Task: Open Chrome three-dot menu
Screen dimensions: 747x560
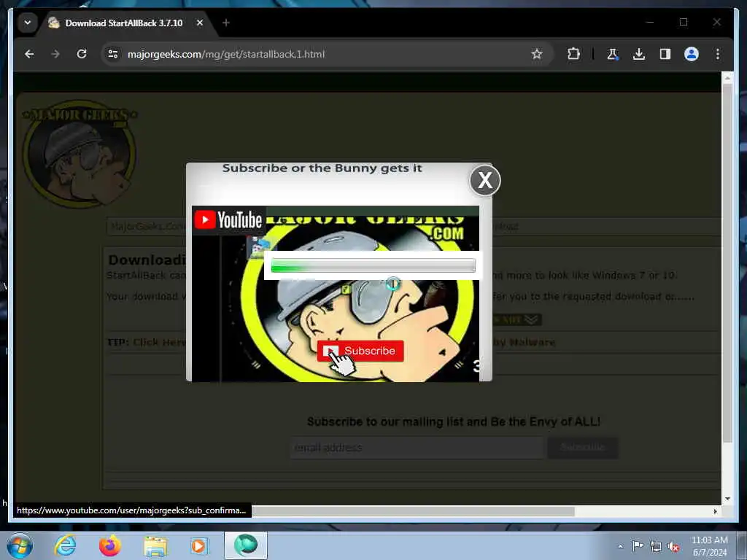Action: (718, 54)
